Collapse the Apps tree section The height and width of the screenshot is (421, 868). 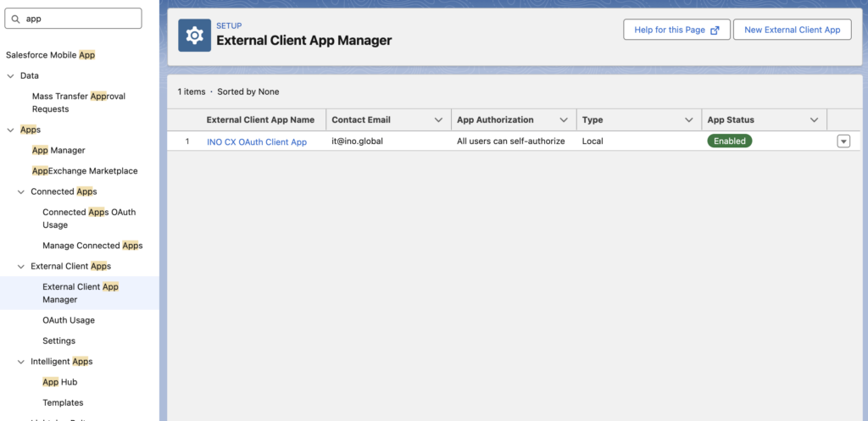[10, 130]
